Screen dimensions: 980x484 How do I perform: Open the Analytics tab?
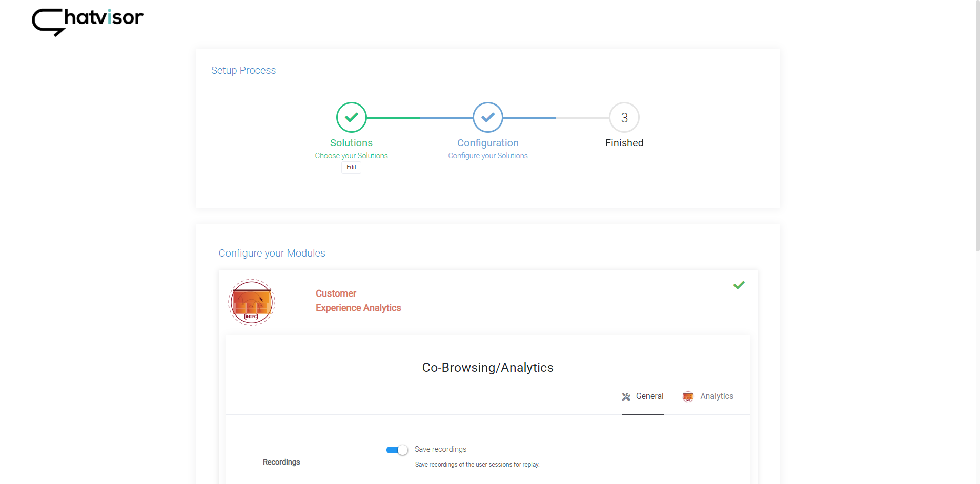708,396
